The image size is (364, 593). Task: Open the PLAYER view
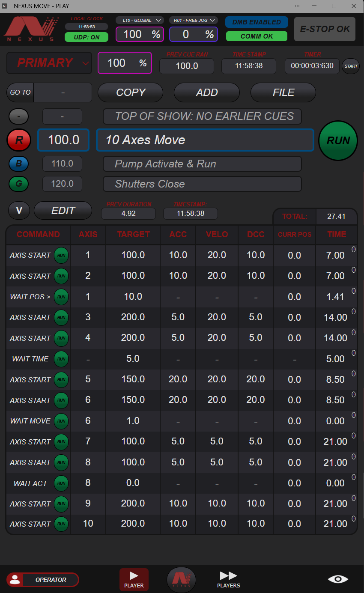tap(134, 580)
